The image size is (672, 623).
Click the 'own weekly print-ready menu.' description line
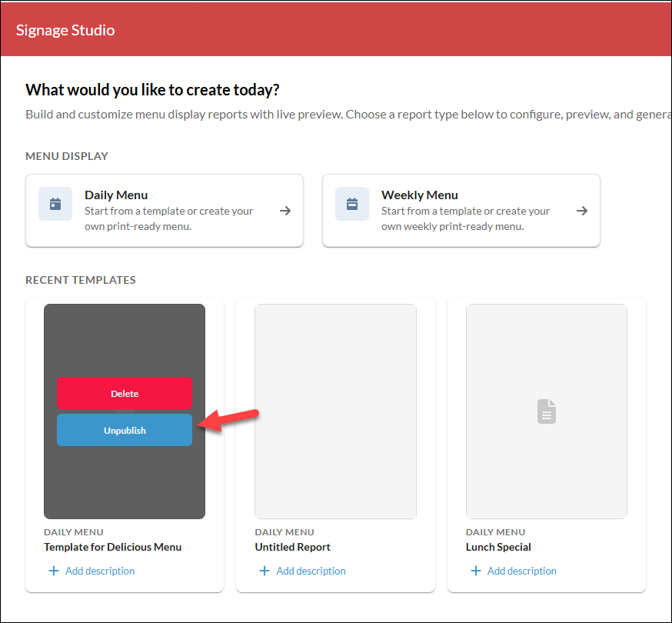pyautogui.click(x=453, y=226)
